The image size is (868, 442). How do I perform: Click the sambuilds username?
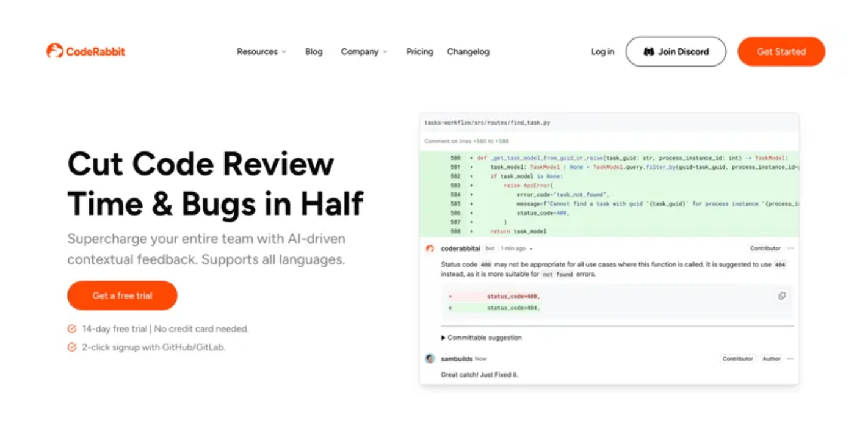(457, 358)
